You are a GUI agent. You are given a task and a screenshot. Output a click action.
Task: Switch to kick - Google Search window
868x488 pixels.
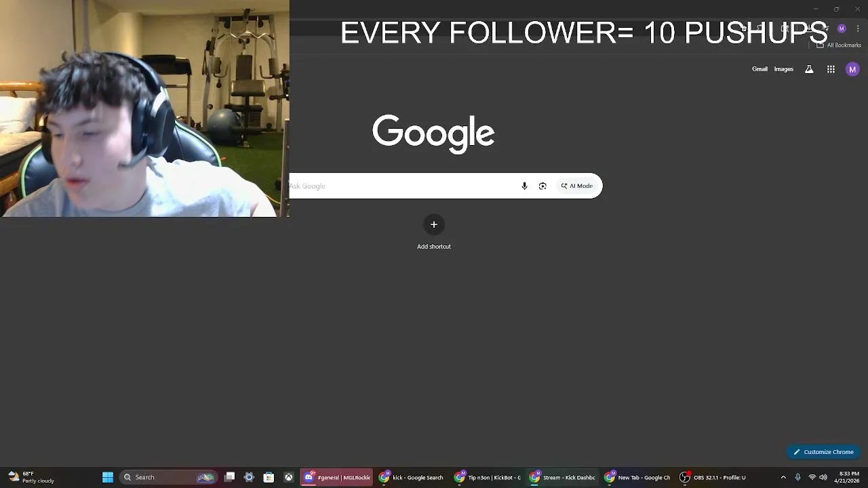pyautogui.click(x=412, y=477)
